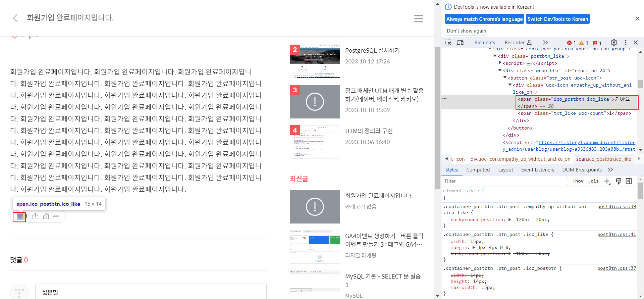Open GA4이벤트 생성하기 post link

384,240
